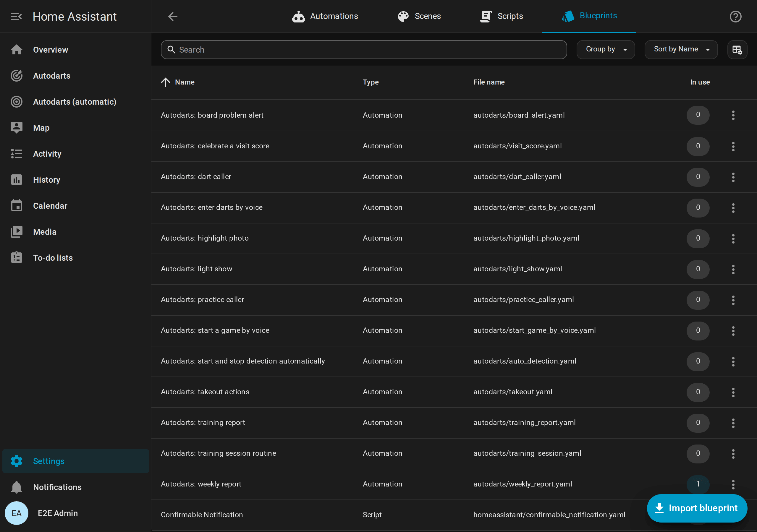This screenshot has width=757, height=532.
Task: Click the Import blueprint button
Action: (697, 508)
